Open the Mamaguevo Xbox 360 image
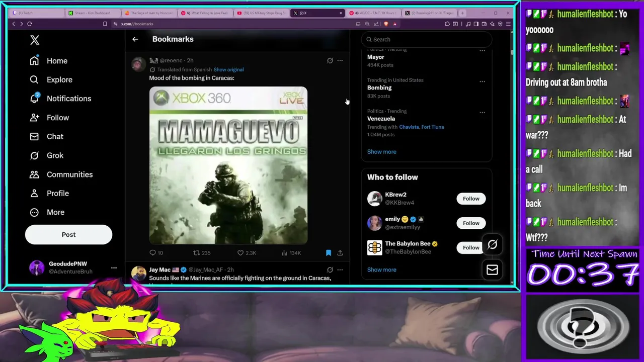 (228, 165)
